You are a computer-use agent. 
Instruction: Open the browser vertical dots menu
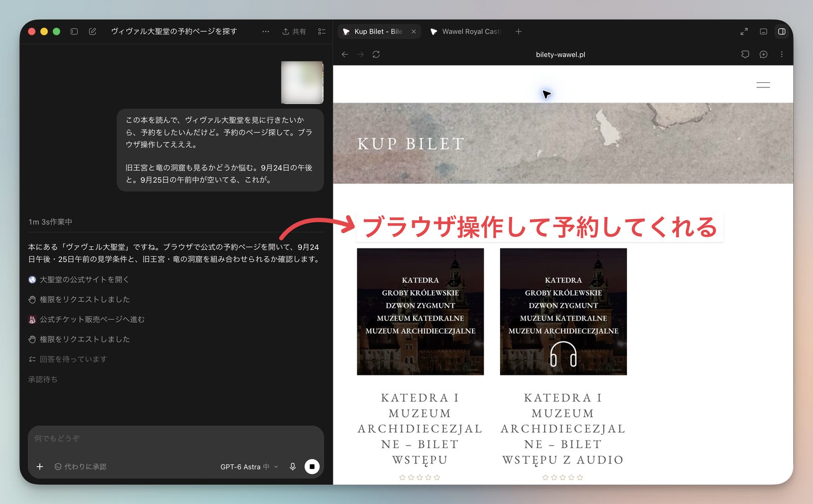[x=781, y=54]
